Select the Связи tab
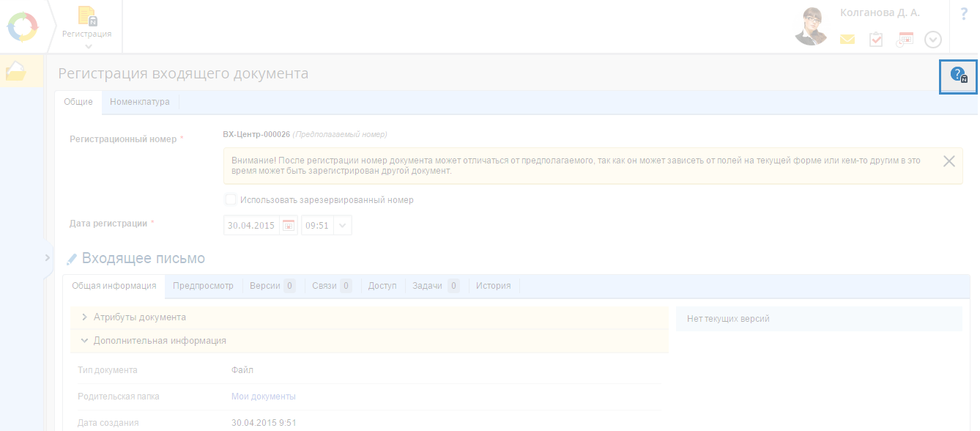Image resolution: width=980 pixels, height=431 pixels. coord(331,286)
